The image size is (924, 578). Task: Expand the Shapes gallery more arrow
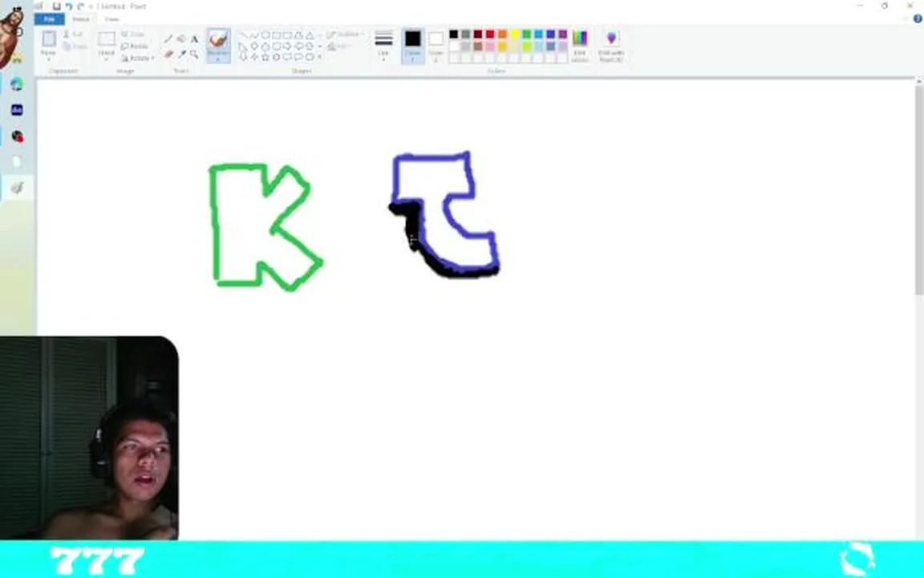(x=320, y=57)
